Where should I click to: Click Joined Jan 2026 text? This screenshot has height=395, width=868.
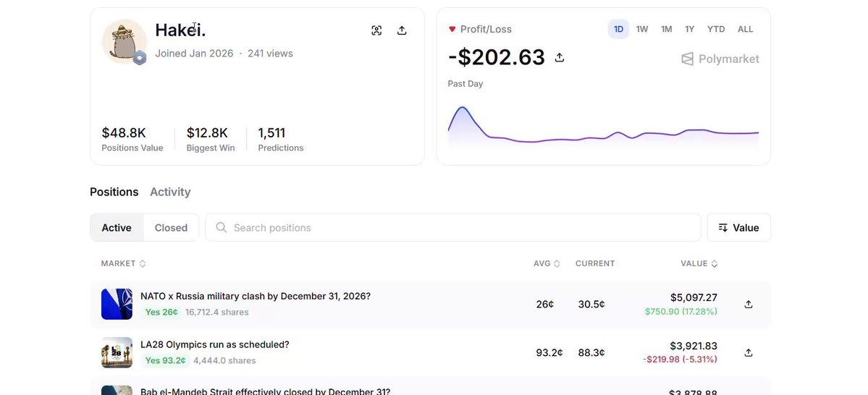pyautogui.click(x=194, y=54)
